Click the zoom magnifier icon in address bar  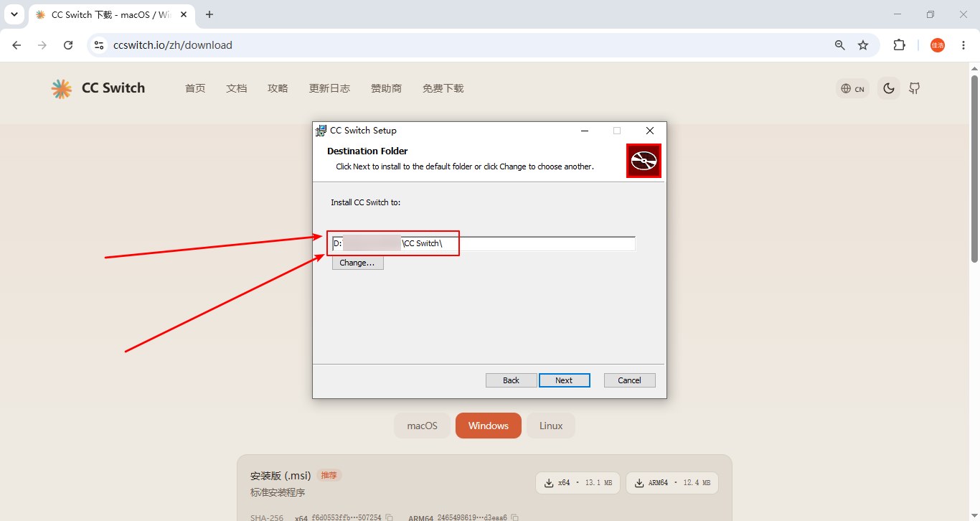(840, 45)
